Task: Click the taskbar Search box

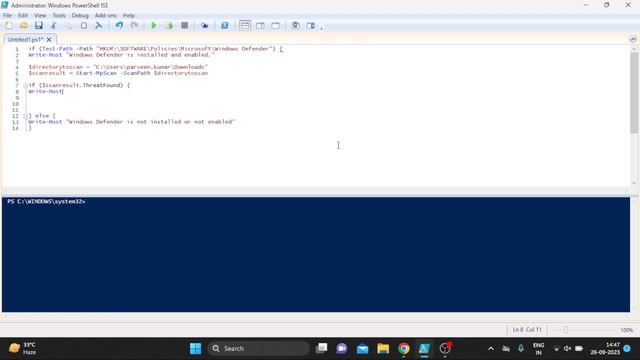Action: coord(259,349)
